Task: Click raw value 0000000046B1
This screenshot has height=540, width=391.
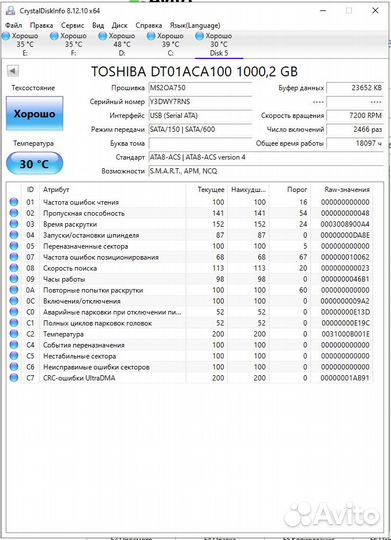Action: click(345, 279)
